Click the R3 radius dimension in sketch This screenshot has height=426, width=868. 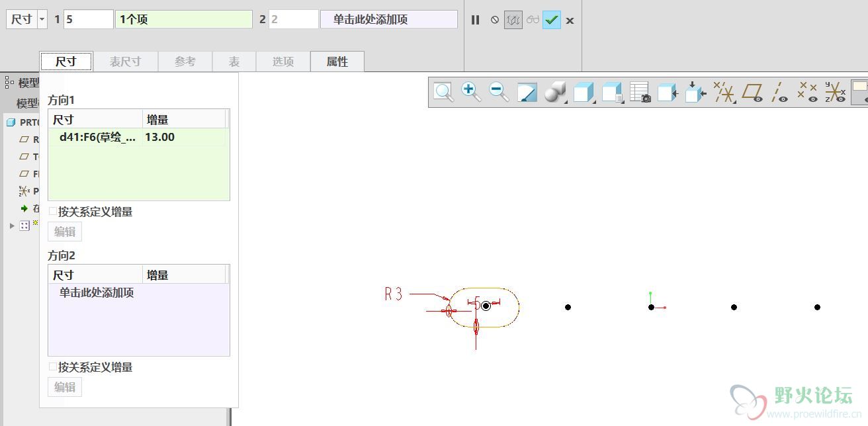[x=394, y=294]
